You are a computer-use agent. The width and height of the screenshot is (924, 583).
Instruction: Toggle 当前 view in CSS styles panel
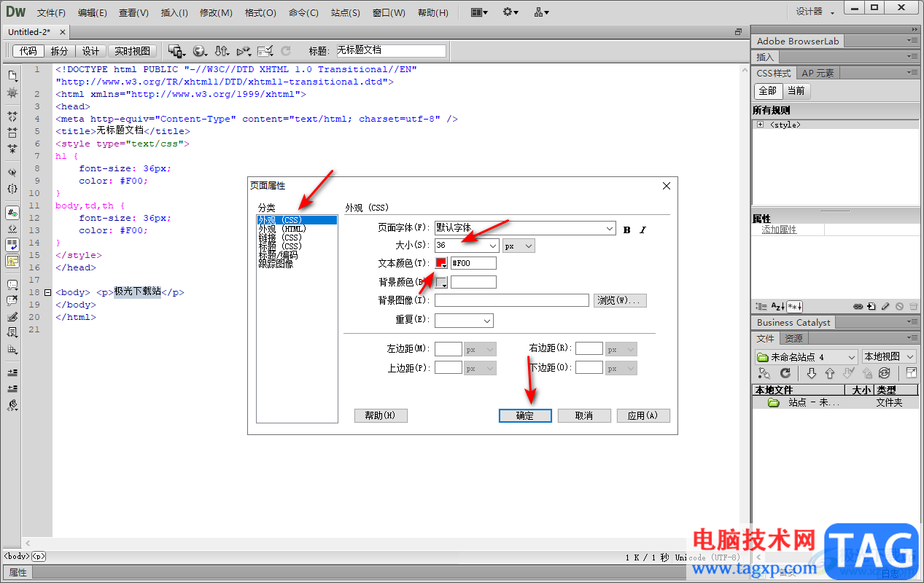(796, 91)
